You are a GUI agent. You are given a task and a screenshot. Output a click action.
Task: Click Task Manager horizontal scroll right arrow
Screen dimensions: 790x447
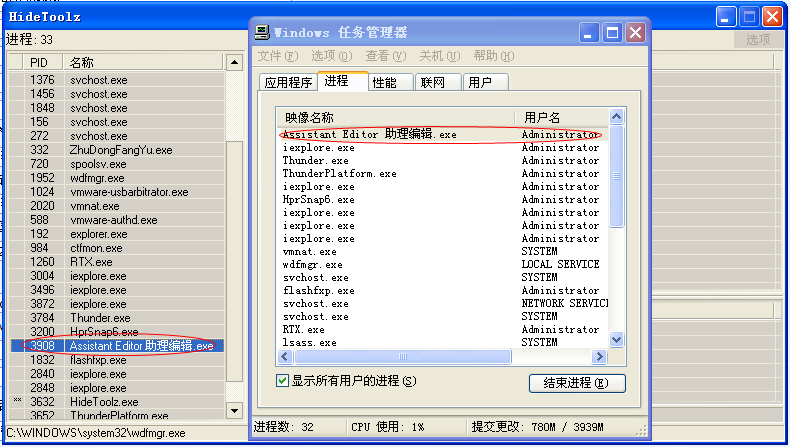click(599, 356)
